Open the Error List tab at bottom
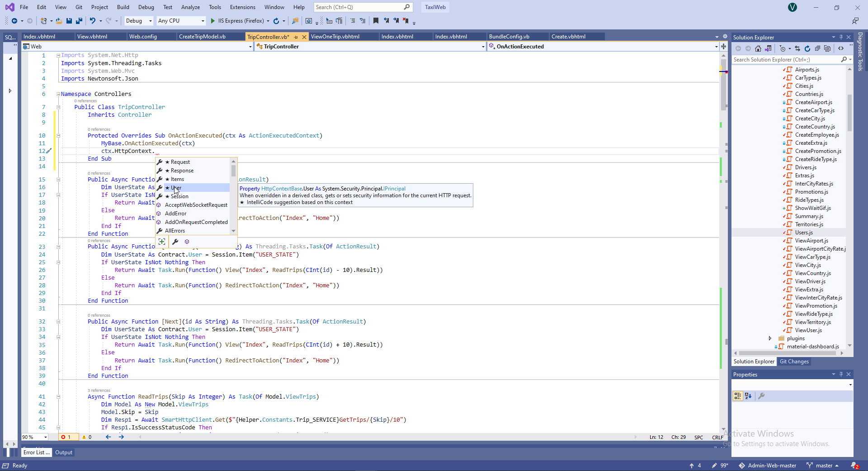This screenshot has width=868, height=471. pos(37,452)
